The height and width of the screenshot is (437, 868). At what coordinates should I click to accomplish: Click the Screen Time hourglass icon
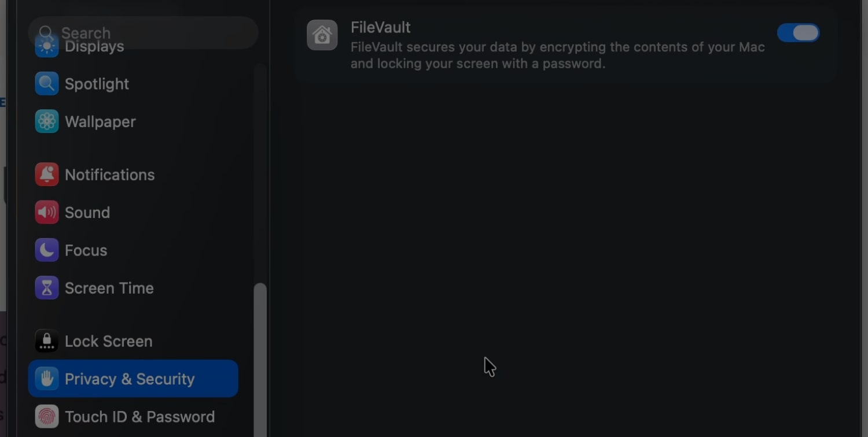47,288
